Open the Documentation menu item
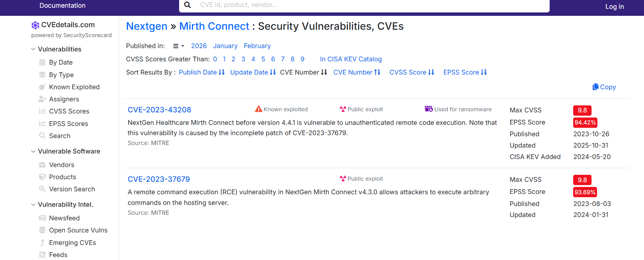The image size is (644, 260). 62,6
